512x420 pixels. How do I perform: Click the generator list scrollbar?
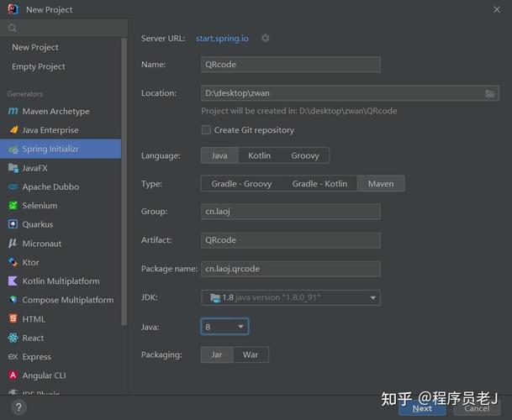124,181
